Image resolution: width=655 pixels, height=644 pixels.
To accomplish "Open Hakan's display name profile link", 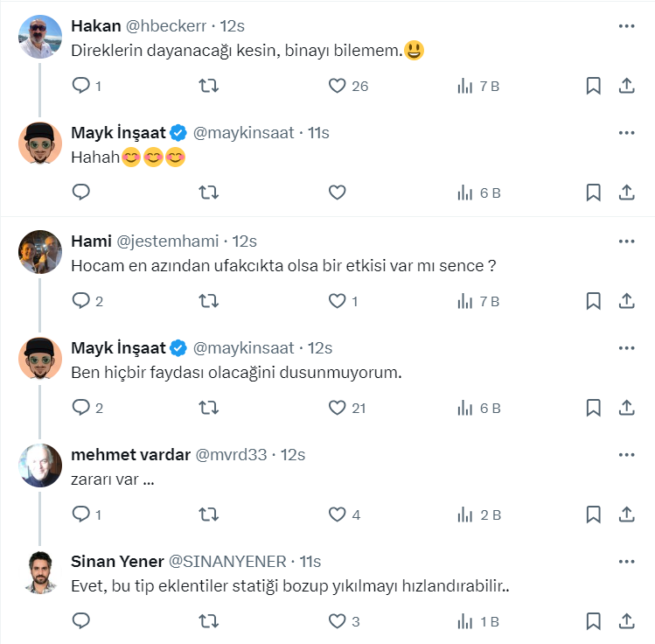I will [x=95, y=26].
